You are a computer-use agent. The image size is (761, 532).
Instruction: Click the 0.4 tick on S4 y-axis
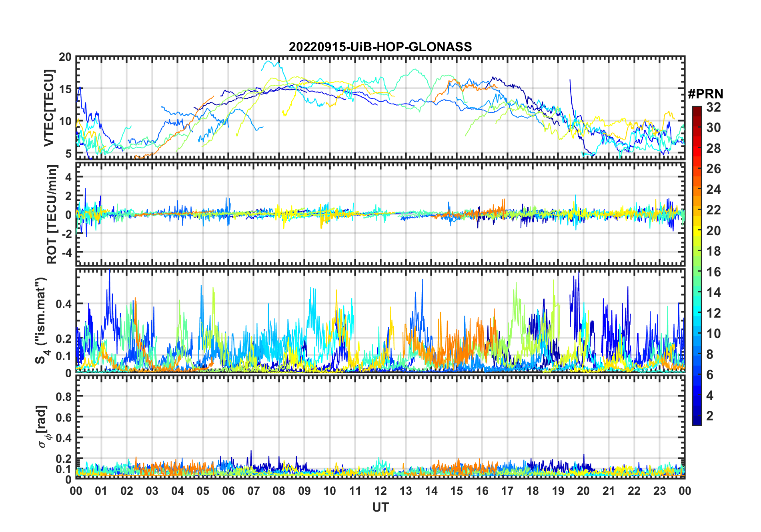point(64,304)
